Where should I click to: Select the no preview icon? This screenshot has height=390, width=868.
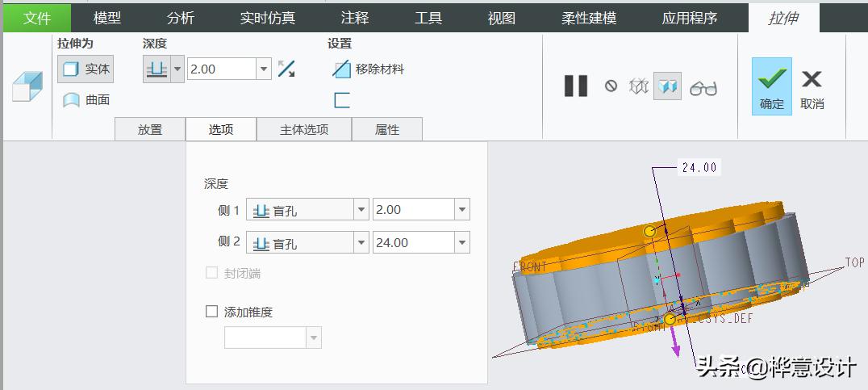pyautogui.click(x=611, y=86)
